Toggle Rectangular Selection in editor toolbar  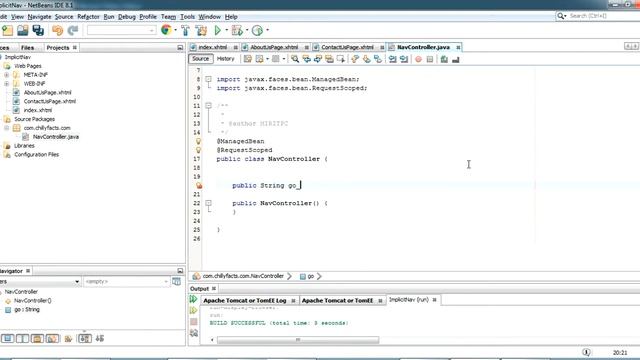[340, 59]
